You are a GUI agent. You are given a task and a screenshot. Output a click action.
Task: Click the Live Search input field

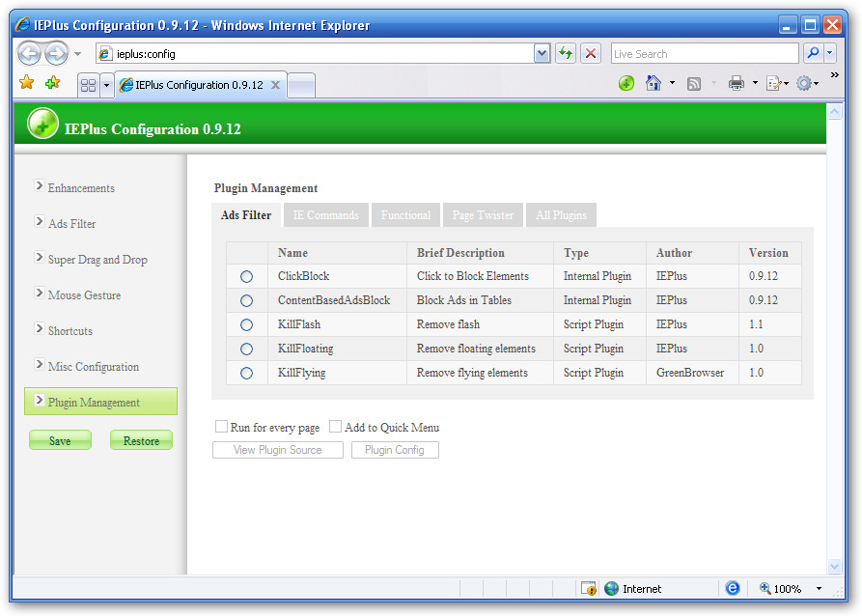coord(705,53)
